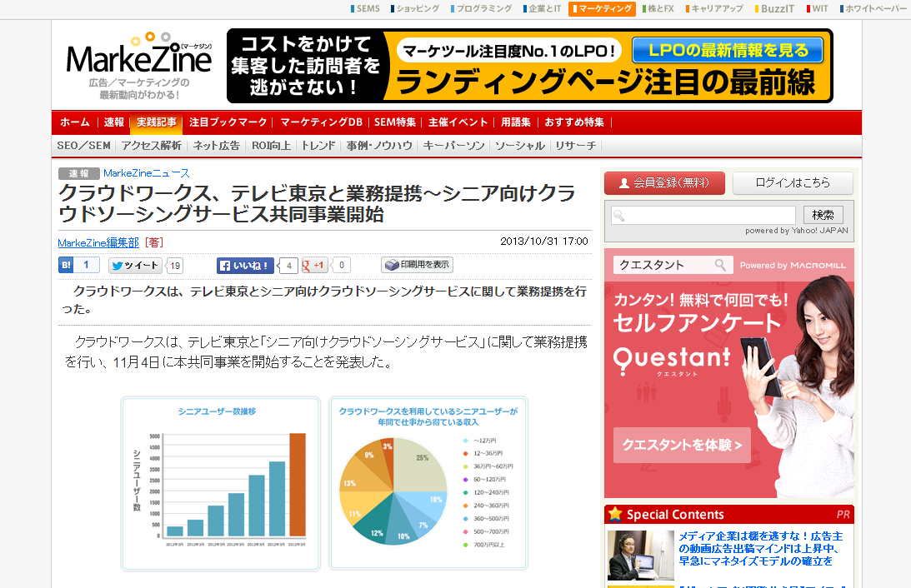The image size is (911, 588).
Task: Click the Google +1 button
Action: click(x=313, y=266)
